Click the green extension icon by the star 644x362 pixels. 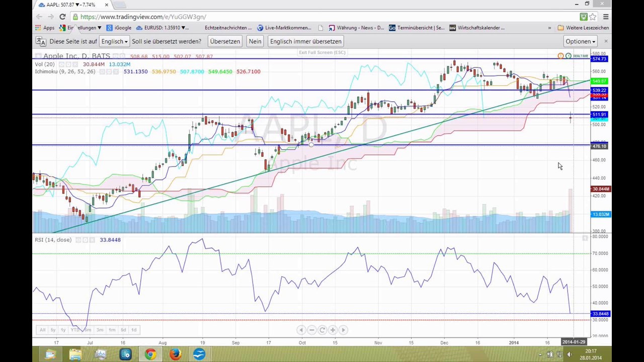(x=584, y=17)
